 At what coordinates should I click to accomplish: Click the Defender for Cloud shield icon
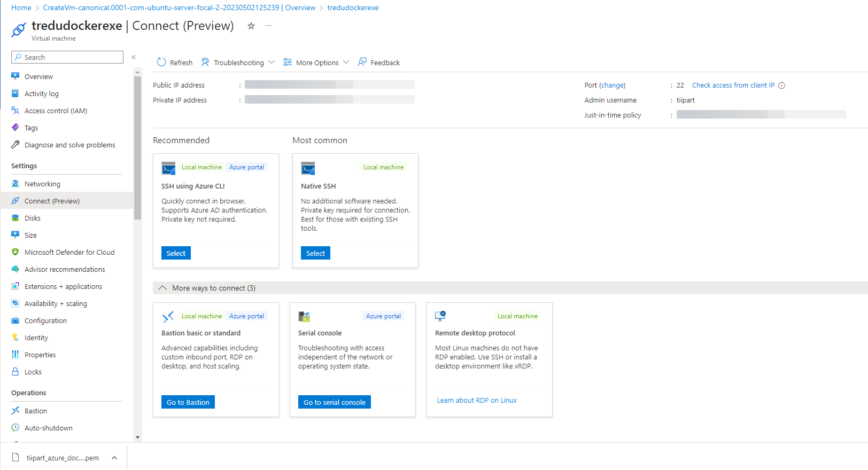[x=15, y=252]
